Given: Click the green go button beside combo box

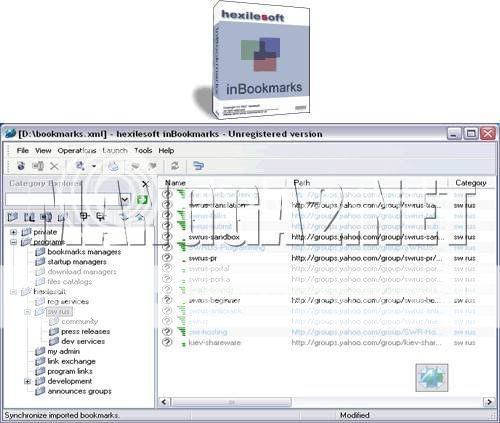Looking at the screenshot, I should [142, 200].
